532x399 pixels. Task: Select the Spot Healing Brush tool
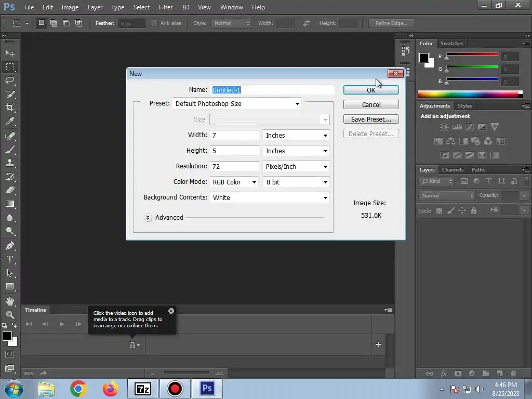(10, 136)
